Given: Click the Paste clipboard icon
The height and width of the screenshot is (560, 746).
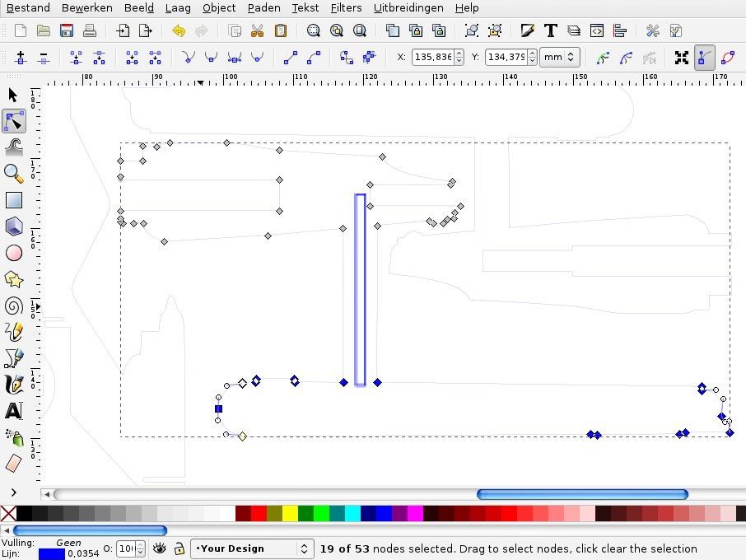Looking at the screenshot, I should pos(281,31).
